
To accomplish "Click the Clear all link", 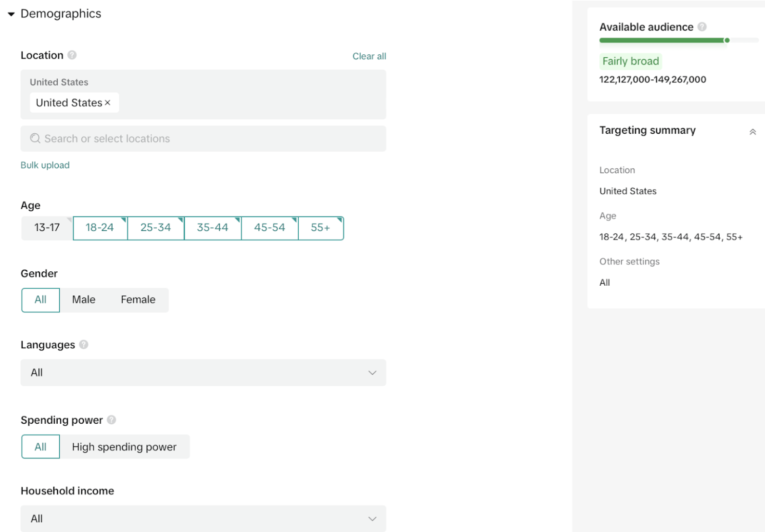I will point(369,56).
